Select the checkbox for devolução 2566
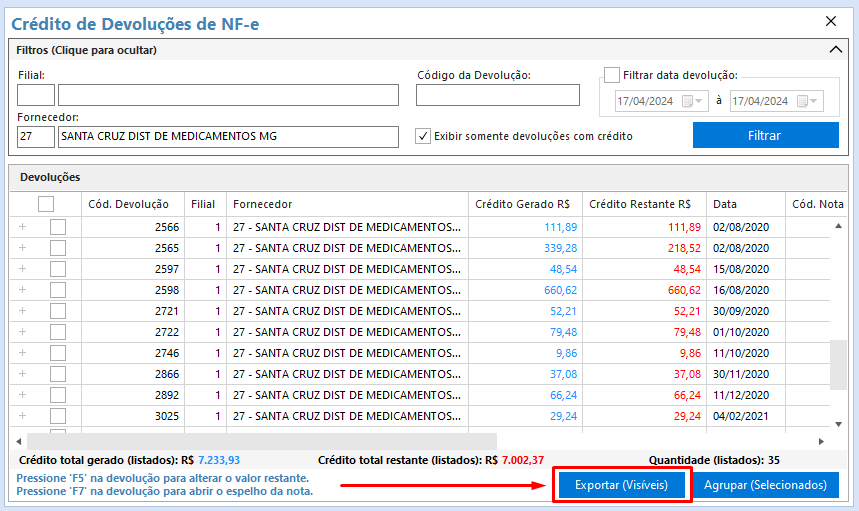Screen dimensions: 859x511 58,227
